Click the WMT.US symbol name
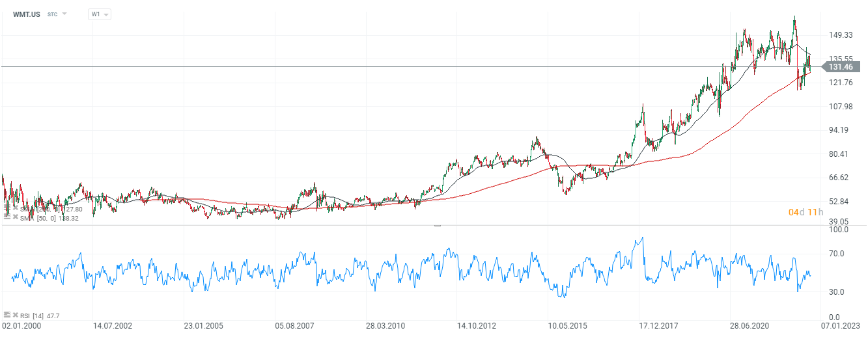Screen dimensions: 868x337 (x=27, y=14)
